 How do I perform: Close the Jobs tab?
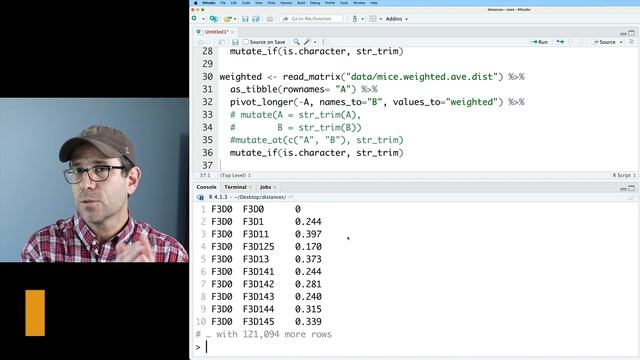coord(275,187)
